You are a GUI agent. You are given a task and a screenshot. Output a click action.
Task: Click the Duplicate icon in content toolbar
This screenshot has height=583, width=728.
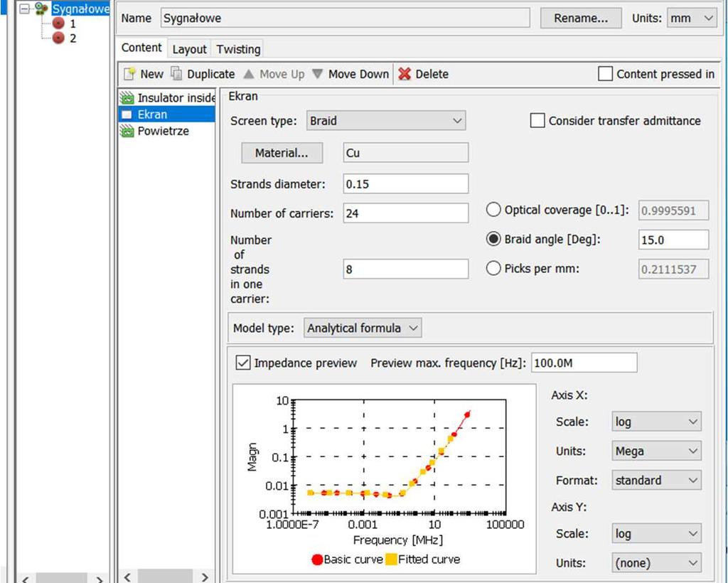176,74
